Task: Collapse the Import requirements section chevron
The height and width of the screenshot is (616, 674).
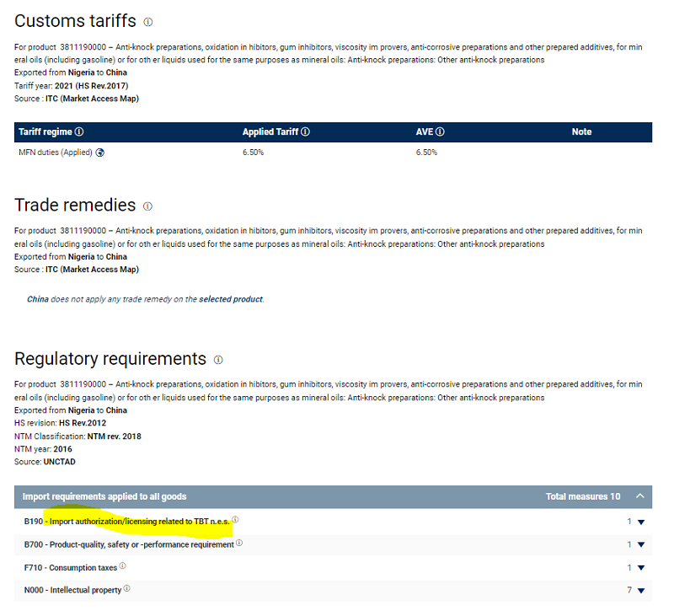Action: pos(639,496)
